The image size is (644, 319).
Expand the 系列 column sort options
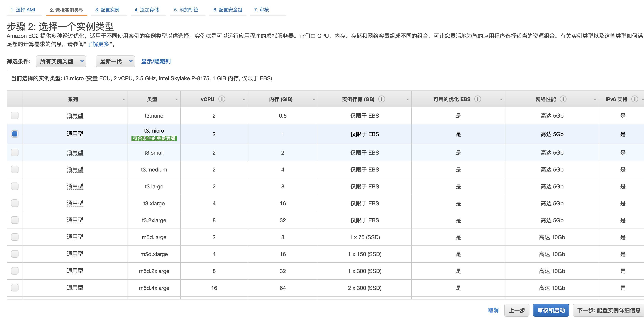coord(123,99)
